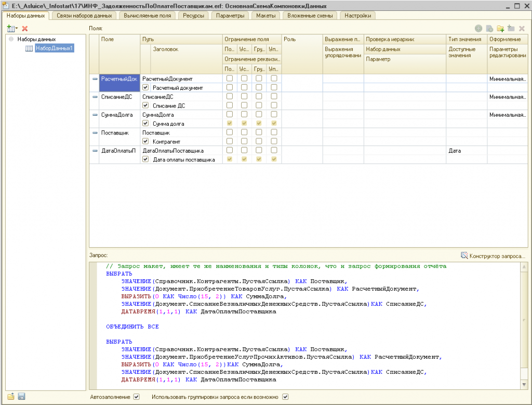Uncheck the 'Расчетный документ' title checkbox
532x405 pixels.
tap(145, 87)
